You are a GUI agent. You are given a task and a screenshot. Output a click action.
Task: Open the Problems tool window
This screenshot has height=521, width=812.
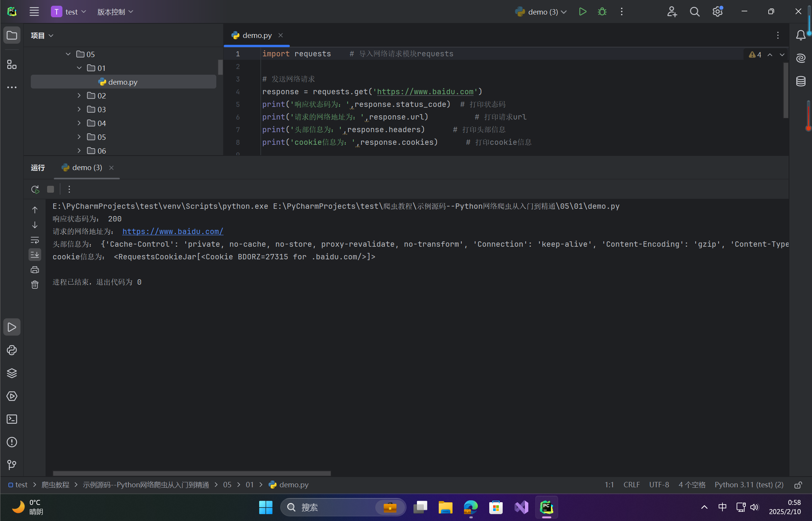click(12, 442)
